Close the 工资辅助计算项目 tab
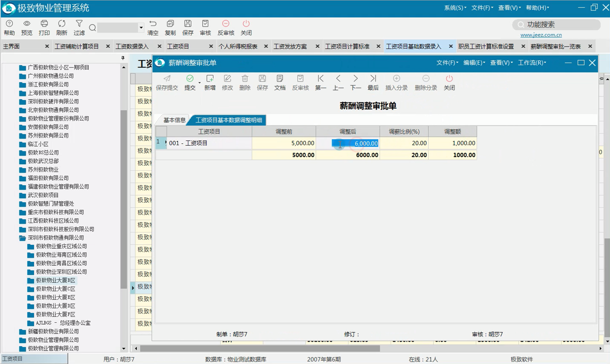The image size is (610, 364). (x=108, y=47)
